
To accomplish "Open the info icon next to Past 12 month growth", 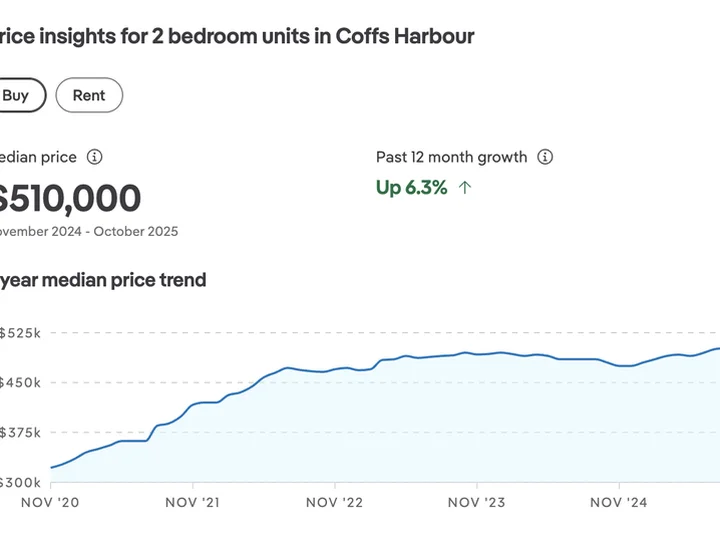I will click(545, 157).
